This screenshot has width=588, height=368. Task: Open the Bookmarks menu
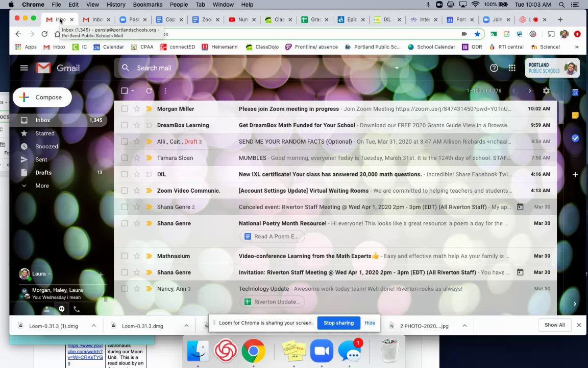tap(148, 5)
